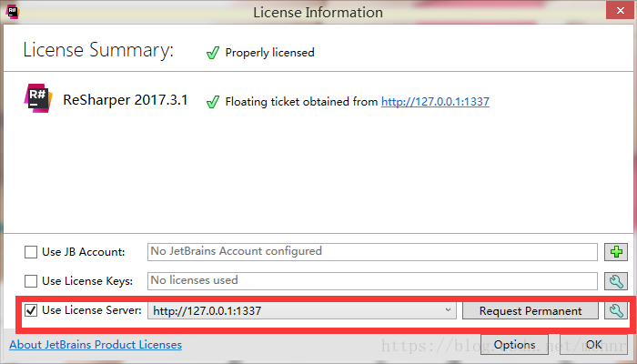This screenshot has width=637, height=364.
Task: Enable the Use License Keys checkbox
Action: [31, 281]
